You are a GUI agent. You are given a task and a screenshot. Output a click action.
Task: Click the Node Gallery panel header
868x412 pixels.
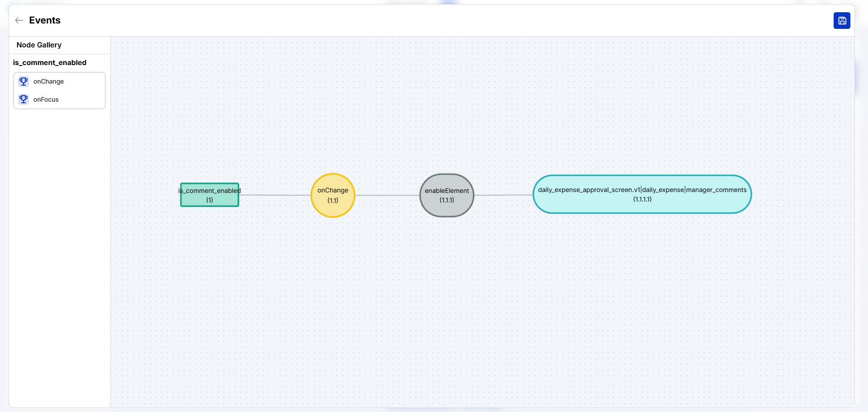click(x=39, y=45)
